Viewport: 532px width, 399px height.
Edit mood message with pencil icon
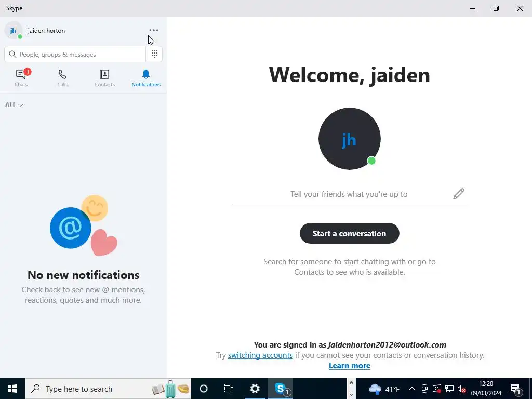tap(459, 194)
